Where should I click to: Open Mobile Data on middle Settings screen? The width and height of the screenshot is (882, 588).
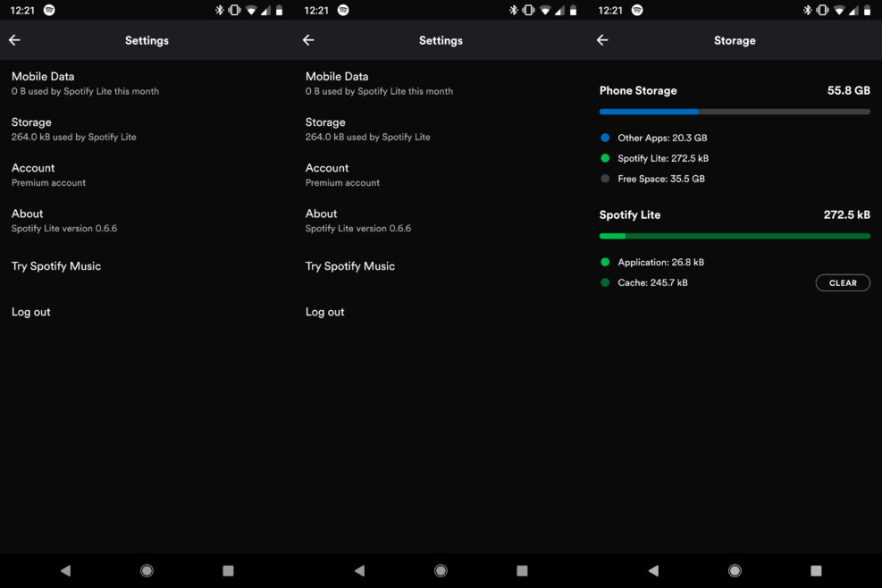pos(441,83)
